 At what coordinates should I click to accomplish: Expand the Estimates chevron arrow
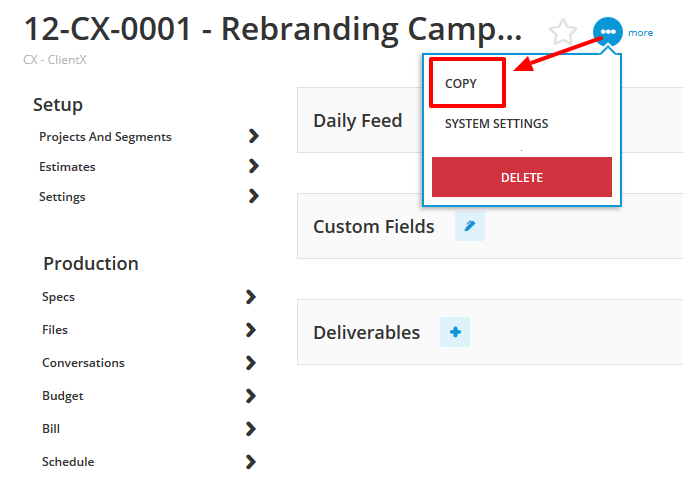coord(254,166)
